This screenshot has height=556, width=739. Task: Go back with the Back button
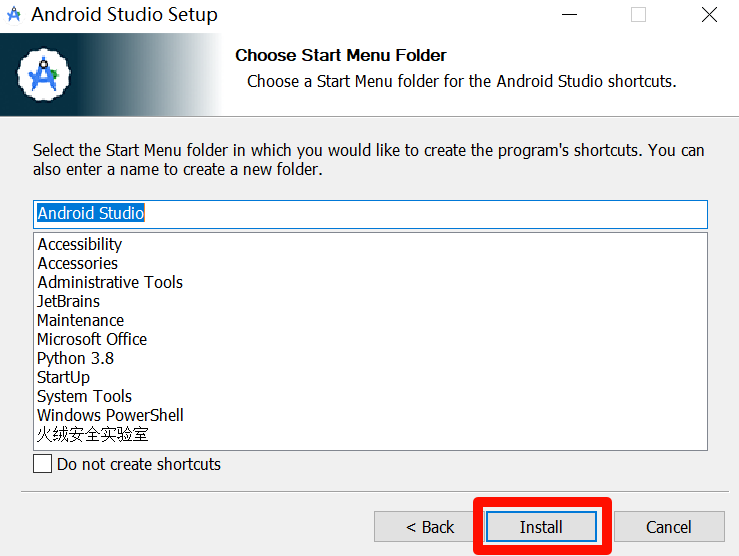pyautogui.click(x=429, y=527)
